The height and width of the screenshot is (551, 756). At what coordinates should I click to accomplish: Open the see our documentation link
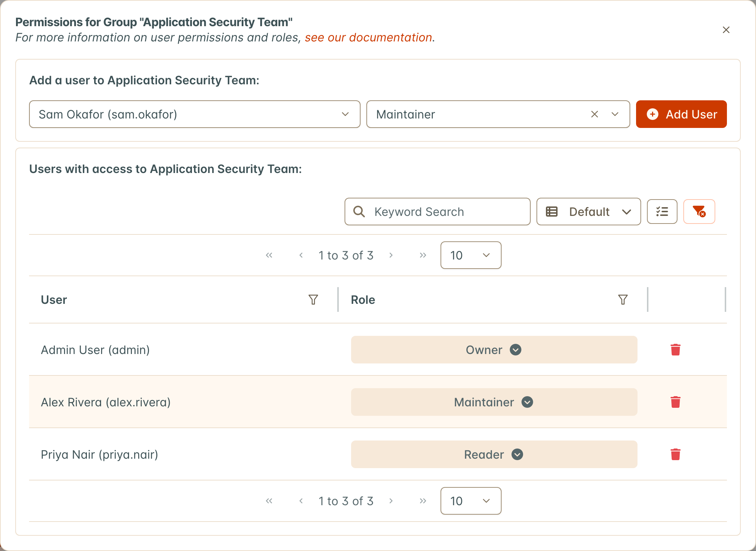coord(368,37)
